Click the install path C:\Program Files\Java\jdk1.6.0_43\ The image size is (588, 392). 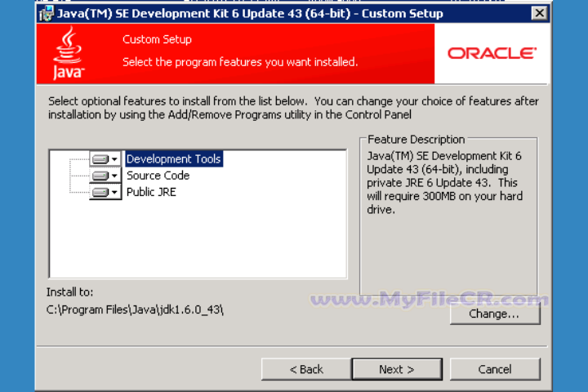(135, 310)
